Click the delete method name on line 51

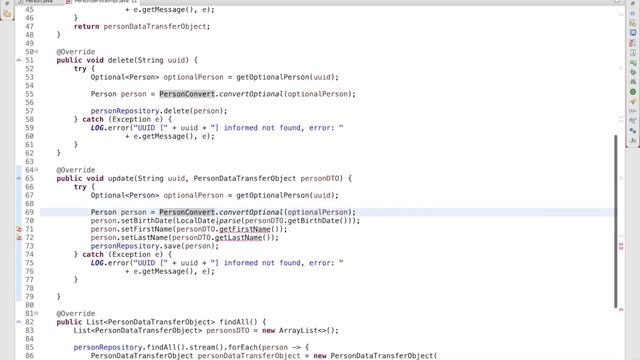[120, 60]
